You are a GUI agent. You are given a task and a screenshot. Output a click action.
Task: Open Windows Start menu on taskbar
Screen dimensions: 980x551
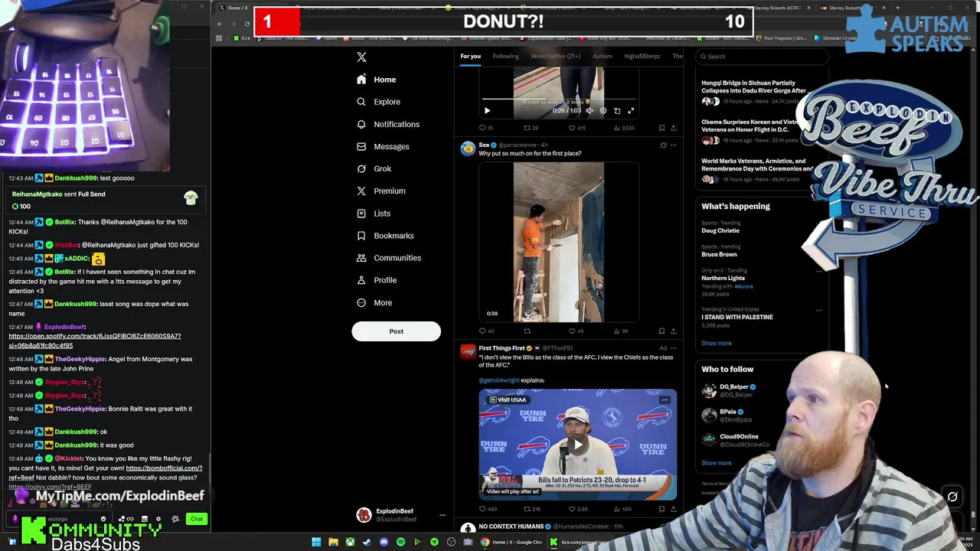click(316, 542)
